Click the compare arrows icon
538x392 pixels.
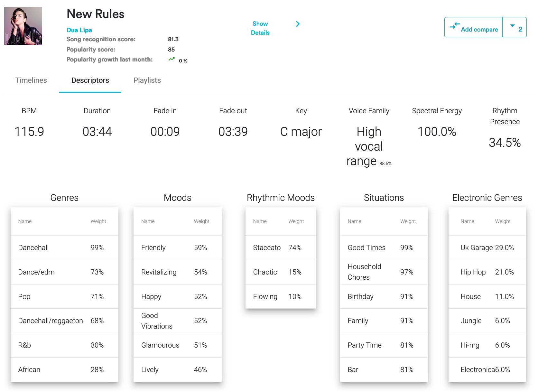coord(454,26)
